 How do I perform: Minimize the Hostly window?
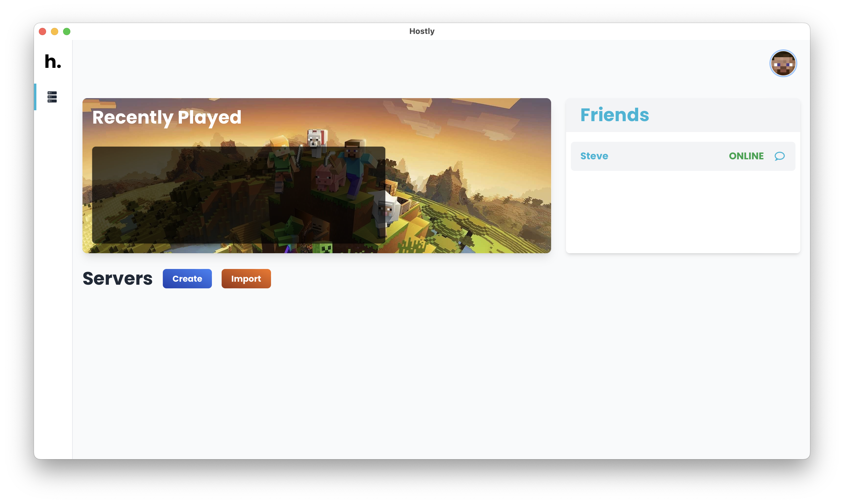tap(54, 31)
